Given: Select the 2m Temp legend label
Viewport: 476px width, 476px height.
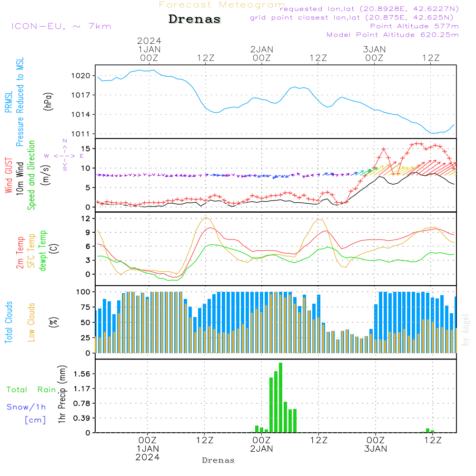Looking at the screenshot, I should (20, 251).
